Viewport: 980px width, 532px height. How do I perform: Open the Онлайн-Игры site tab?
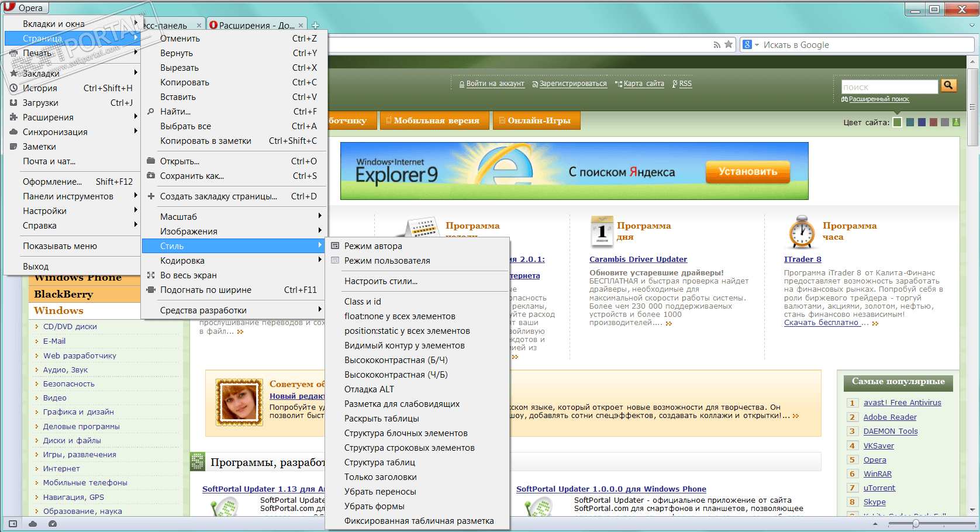pyautogui.click(x=537, y=120)
